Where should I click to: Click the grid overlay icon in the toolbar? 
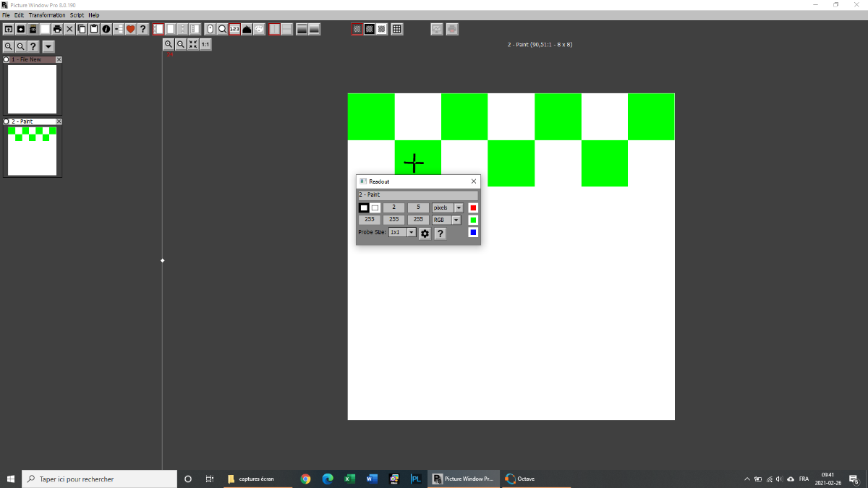pyautogui.click(x=396, y=29)
